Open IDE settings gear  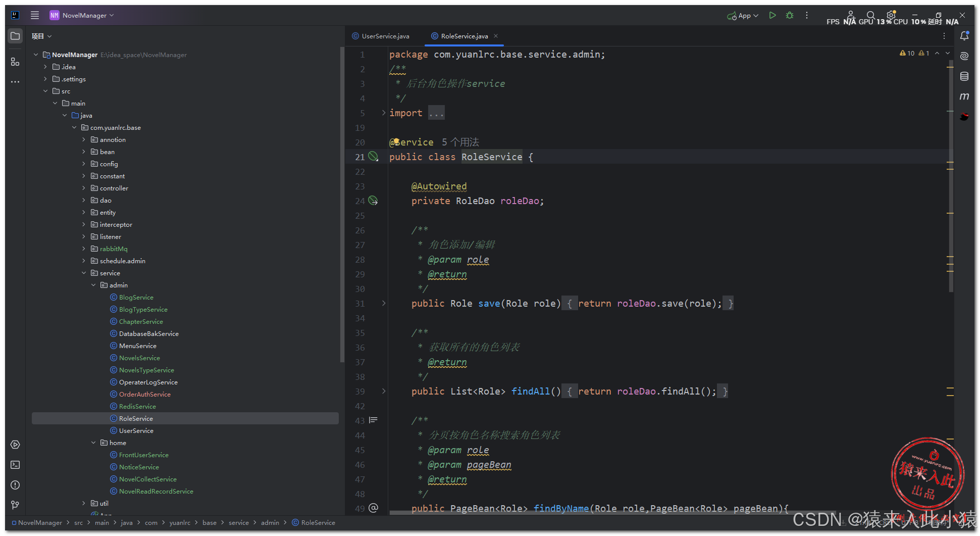[x=891, y=15]
